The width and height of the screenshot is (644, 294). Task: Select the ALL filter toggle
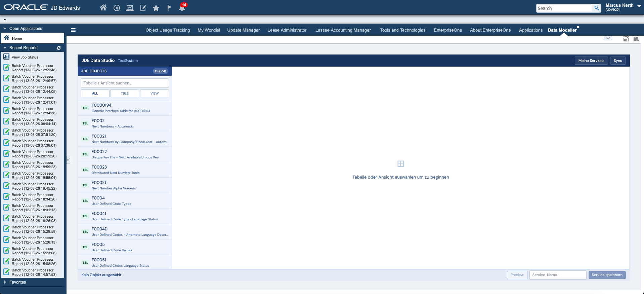pyautogui.click(x=95, y=93)
